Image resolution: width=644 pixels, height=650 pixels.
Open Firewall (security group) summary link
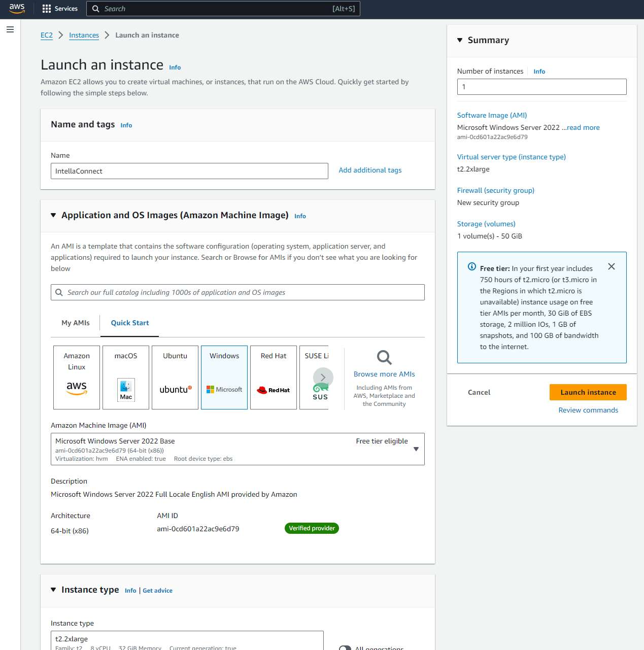495,190
